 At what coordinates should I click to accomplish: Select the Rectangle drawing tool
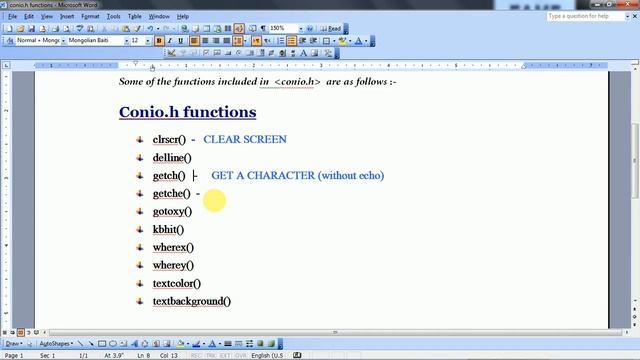click(102, 344)
